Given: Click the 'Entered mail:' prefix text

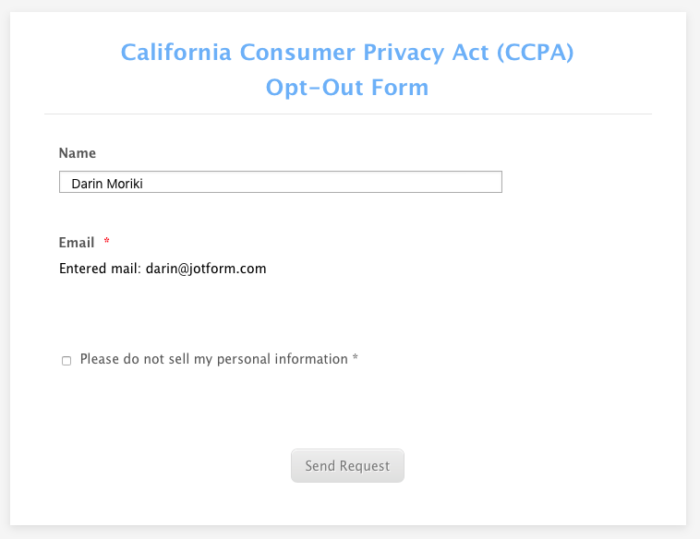Looking at the screenshot, I should point(100,268).
